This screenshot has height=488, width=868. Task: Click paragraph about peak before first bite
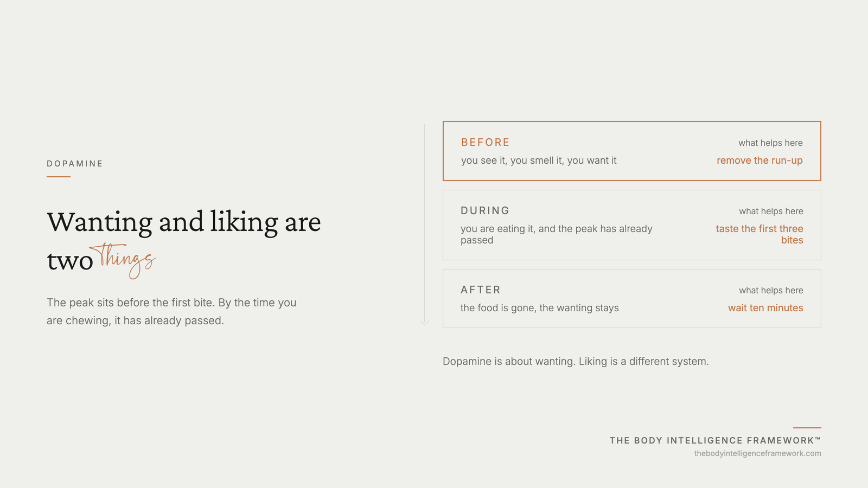pyautogui.click(x=171, y=312)
